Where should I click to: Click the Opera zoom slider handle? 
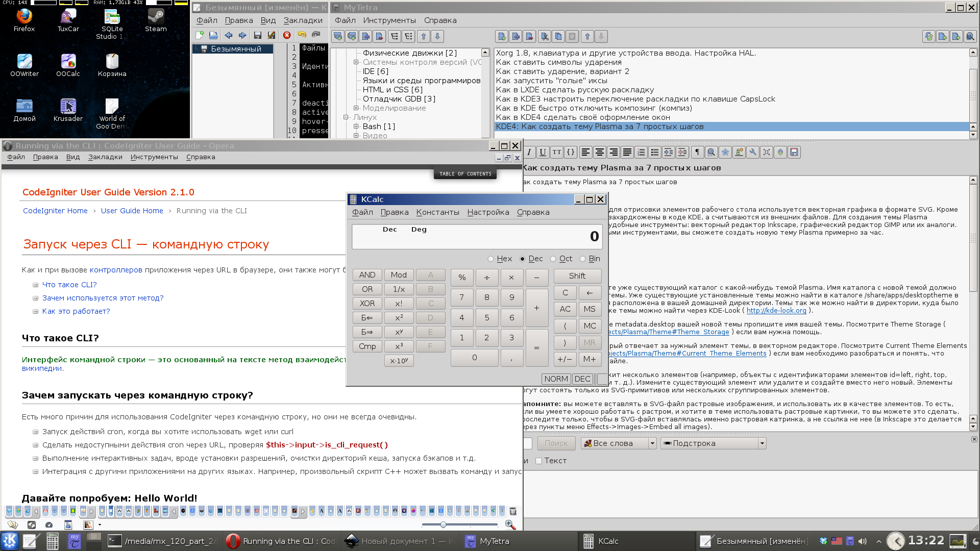pyautogui.click(x=443, y=524)
